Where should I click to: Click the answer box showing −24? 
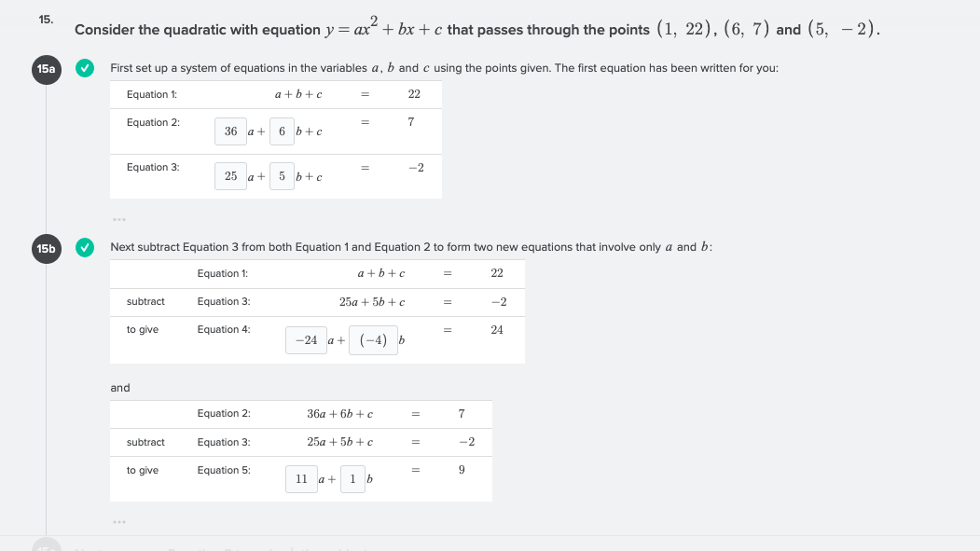pyautogui.click(x=306, y=339)
